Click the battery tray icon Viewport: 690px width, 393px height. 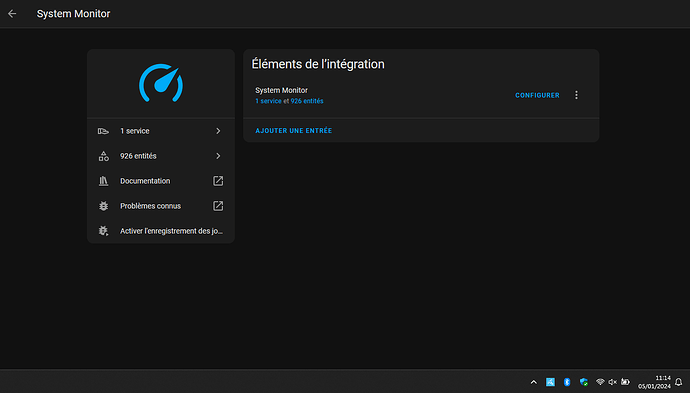(625, 382)
